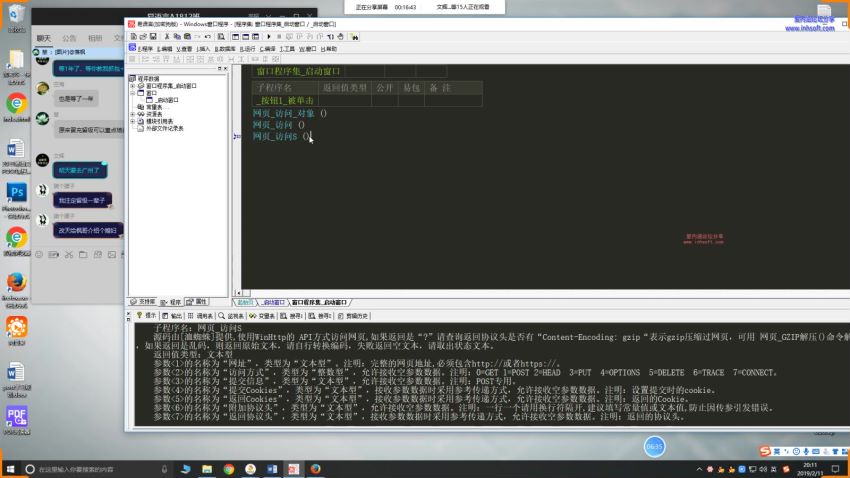Click the Start button on taskbar

11,468
